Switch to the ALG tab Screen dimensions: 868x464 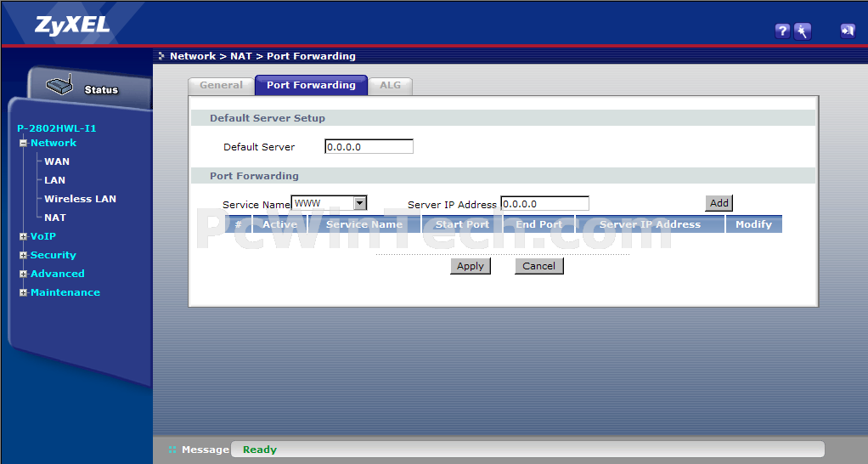click(x=391, y=85)
